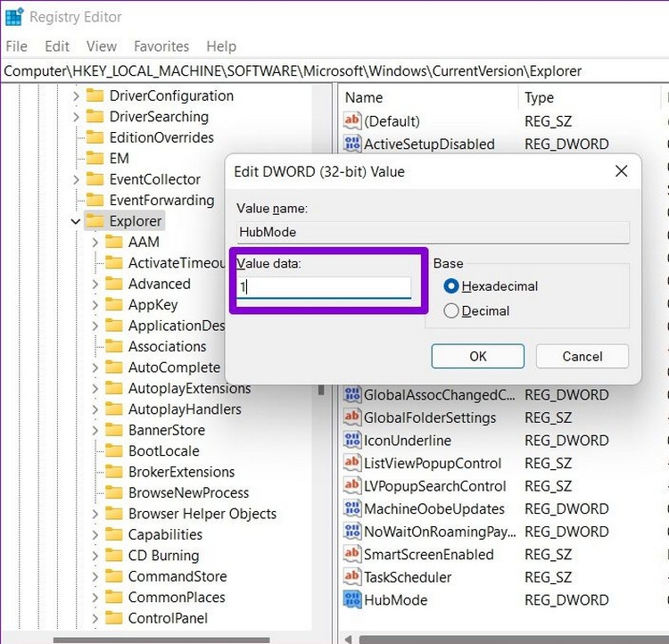This screenshot has height=644, width=669.
Task: Expand the DriverConfiguration key
Action: click(x=76, y=95)
